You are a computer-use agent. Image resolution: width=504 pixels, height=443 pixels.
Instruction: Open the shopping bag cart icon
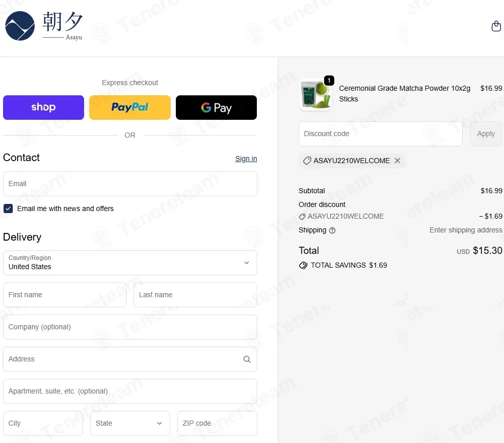click(496, 26)
